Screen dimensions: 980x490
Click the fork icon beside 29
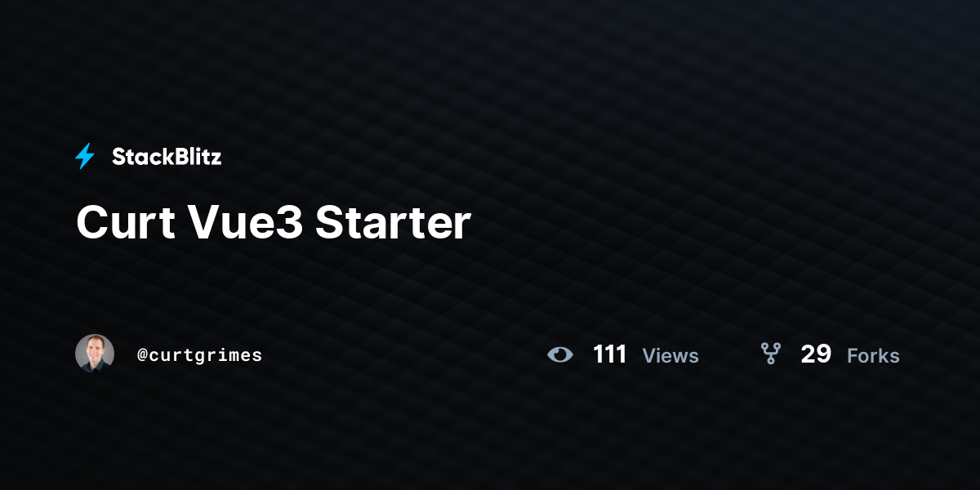point(771,354)
